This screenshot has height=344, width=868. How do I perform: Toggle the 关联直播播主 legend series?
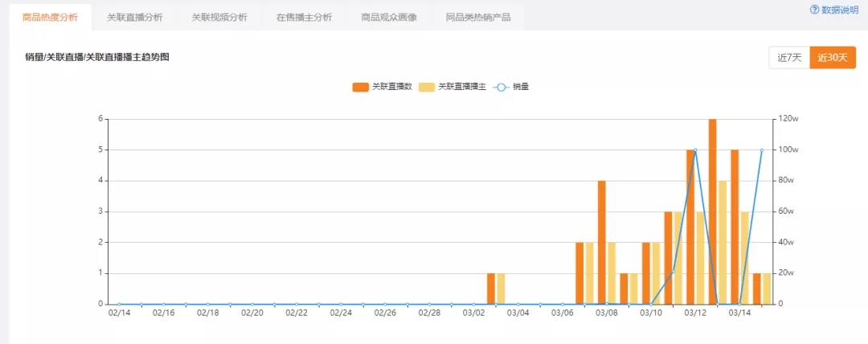tap(452, 87)
